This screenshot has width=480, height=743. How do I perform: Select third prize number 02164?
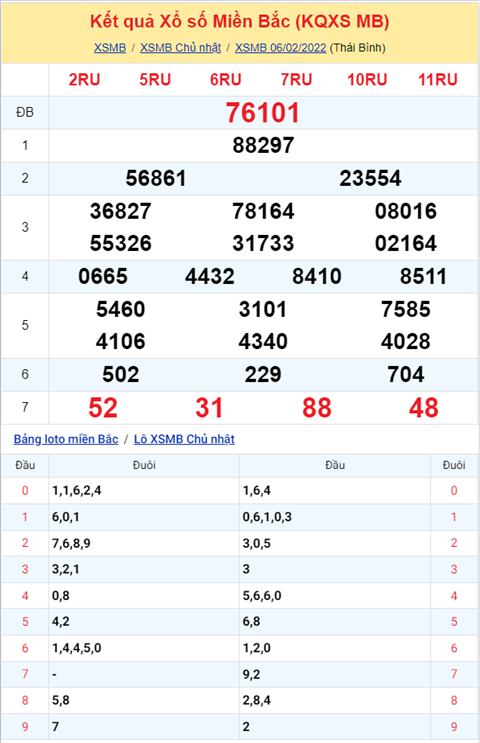pos(406,244)
